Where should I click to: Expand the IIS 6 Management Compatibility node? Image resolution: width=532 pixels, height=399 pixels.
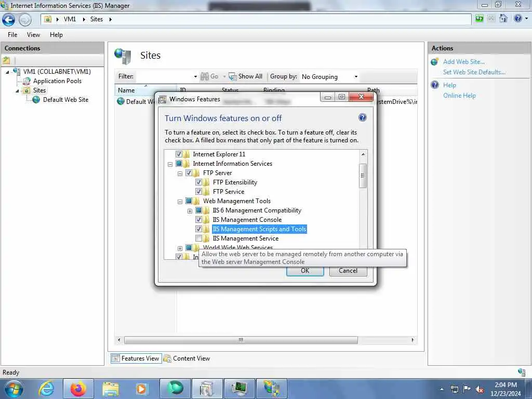[190, 211]
